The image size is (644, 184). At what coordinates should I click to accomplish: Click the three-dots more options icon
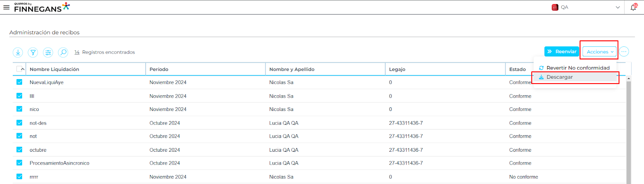coord(624,52)
